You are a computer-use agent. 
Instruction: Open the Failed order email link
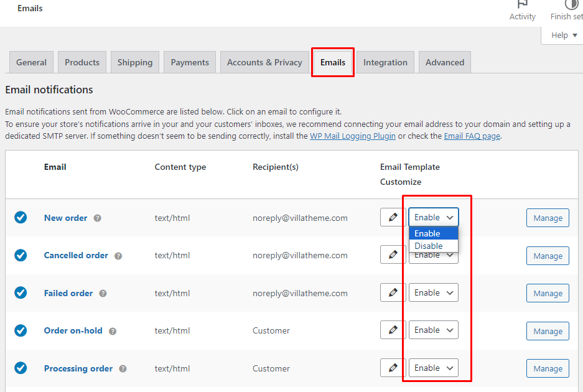(68, 293)
